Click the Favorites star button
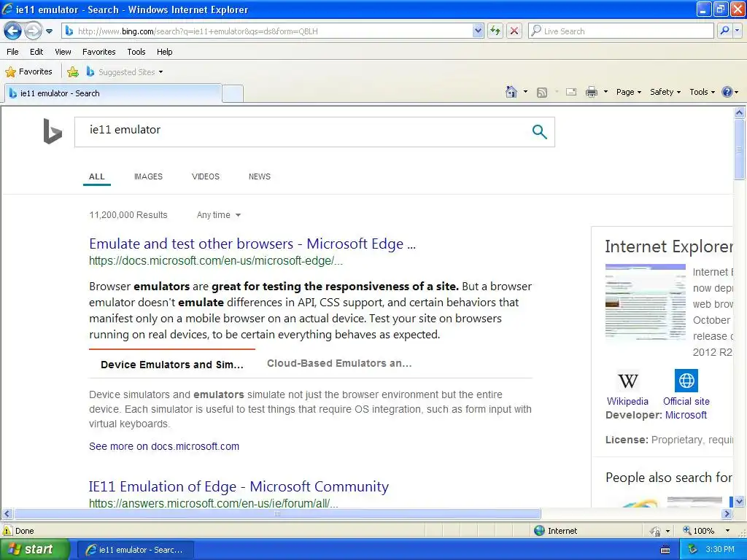This screenshot has height=560, width=747. [x=28, y=71]
